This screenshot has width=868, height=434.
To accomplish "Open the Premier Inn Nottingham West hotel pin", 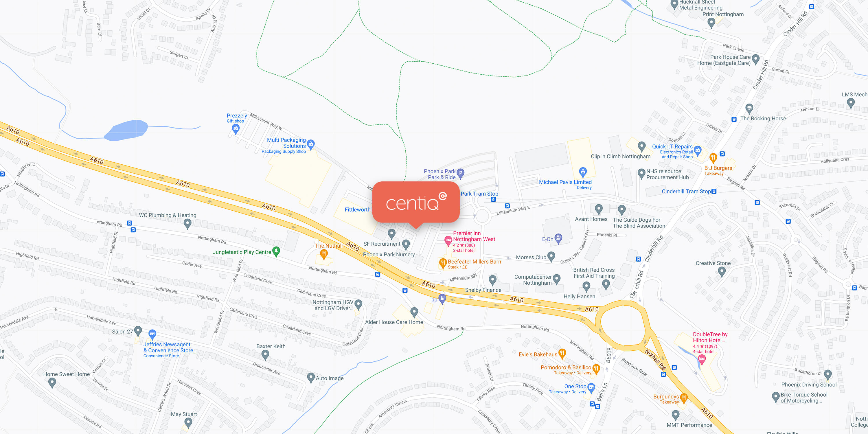I will [448, 241].
